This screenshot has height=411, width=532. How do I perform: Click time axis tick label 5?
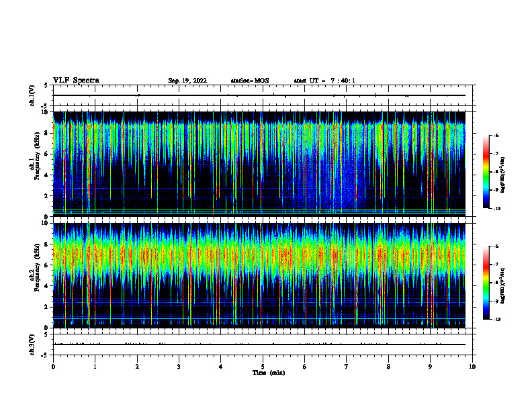263,367
